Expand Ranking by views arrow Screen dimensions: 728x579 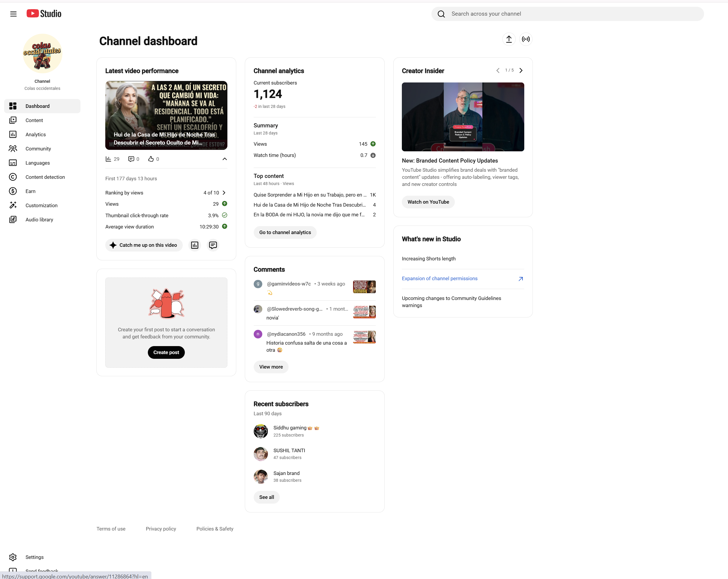tap(224, 193)
